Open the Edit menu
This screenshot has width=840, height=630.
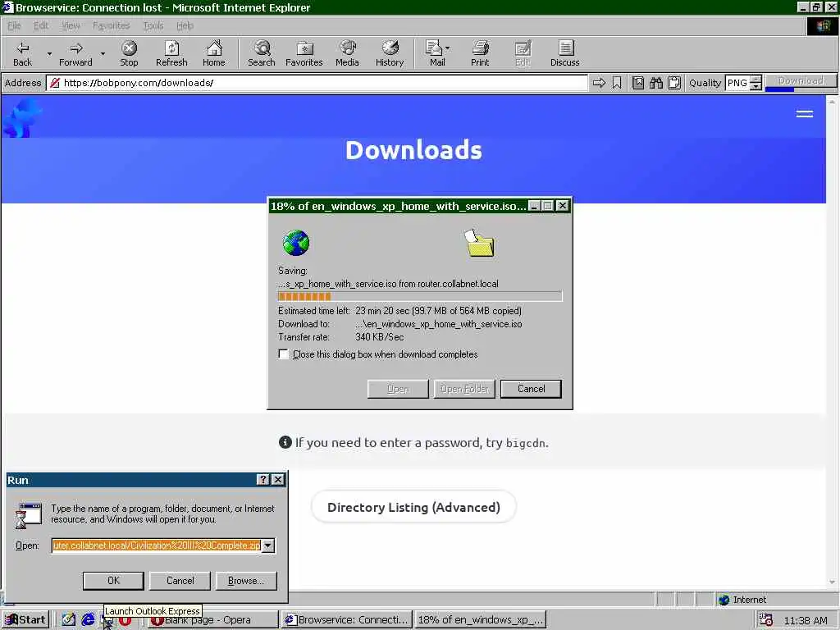(41, 25)
